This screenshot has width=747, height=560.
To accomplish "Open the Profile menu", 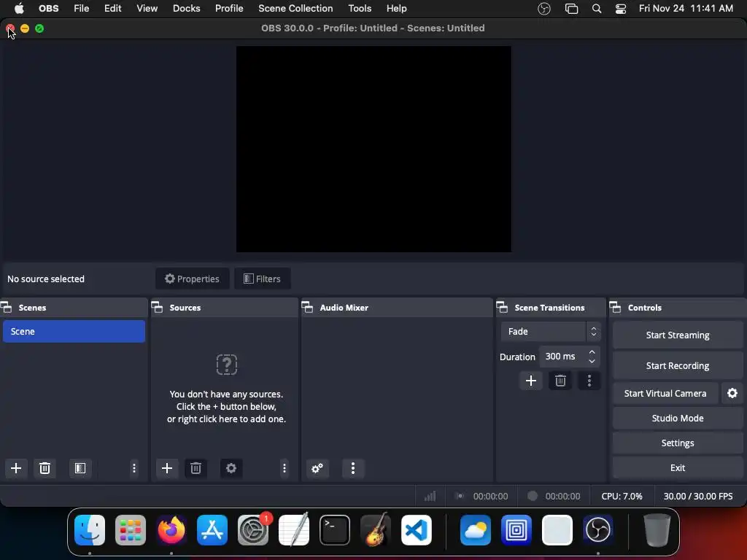I will [x=229, y=9].
